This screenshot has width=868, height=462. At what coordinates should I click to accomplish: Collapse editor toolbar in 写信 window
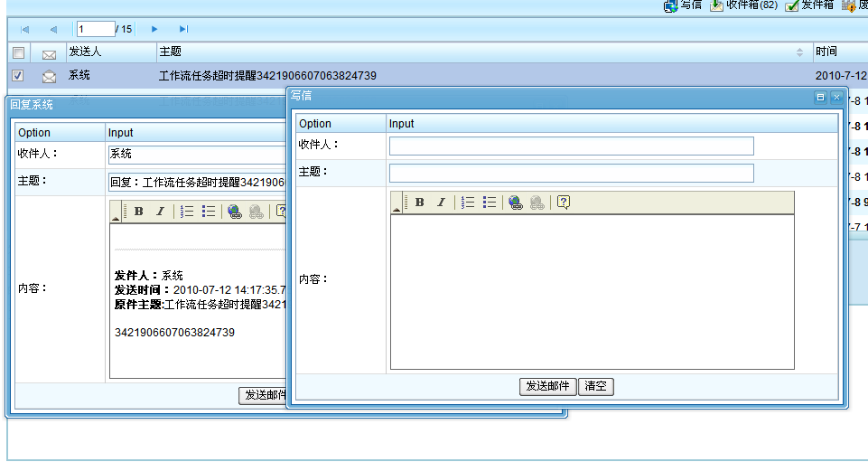point(397,203)
